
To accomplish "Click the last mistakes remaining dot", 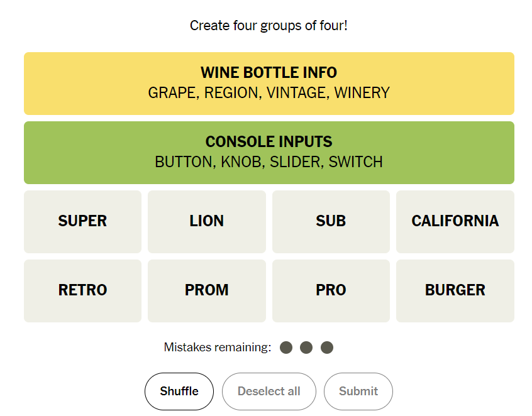I will click(327, 348).
